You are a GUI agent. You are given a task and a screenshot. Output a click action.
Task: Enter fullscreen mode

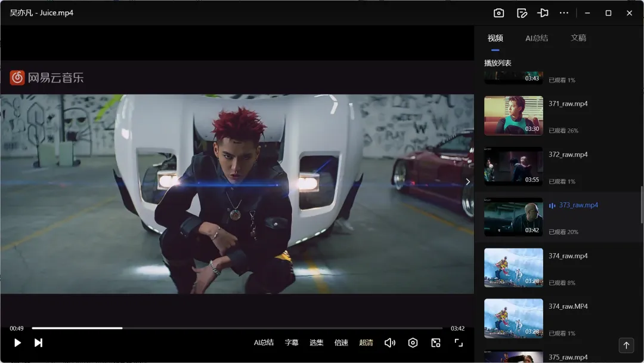coord(459,343)
